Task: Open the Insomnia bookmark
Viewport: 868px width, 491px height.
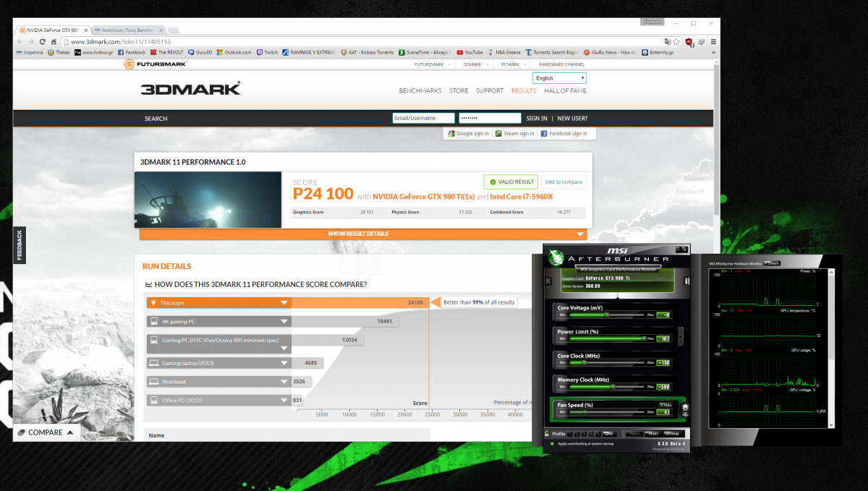Action: point(29,52)
